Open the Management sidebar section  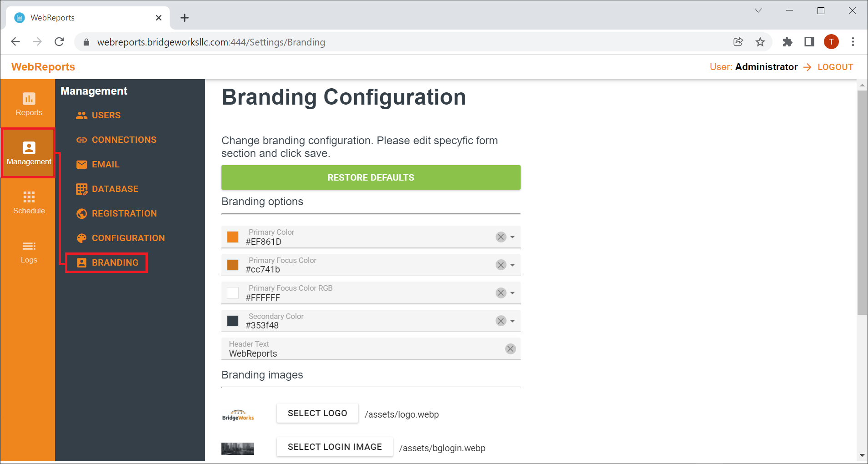(x=29, y=153)
